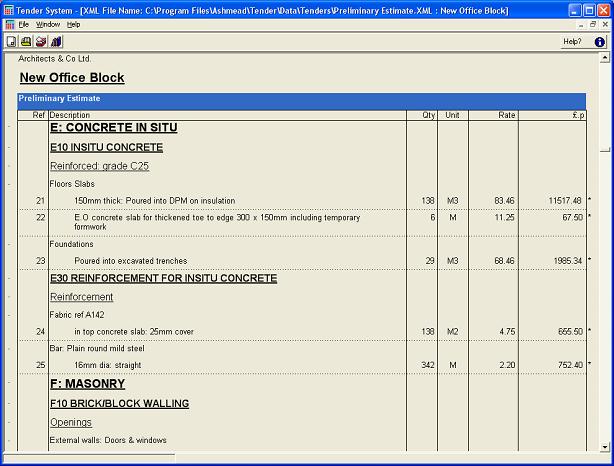Screen dimensions: 614x466
Task: Click Bar: Plain round mild steel line
Action: pyautogui.click(x=97, y=349)
